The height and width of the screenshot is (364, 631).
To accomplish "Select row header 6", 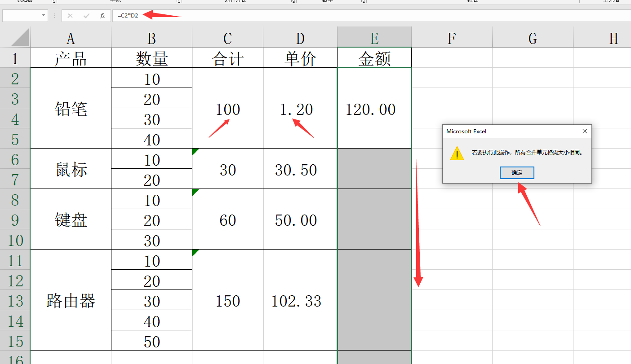I will click(x=15, y=158).
